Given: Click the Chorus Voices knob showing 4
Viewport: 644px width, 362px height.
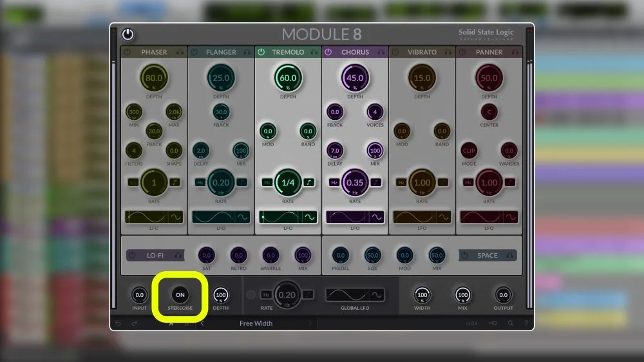Looking at the screenshot, I should [x=375, y=112].
